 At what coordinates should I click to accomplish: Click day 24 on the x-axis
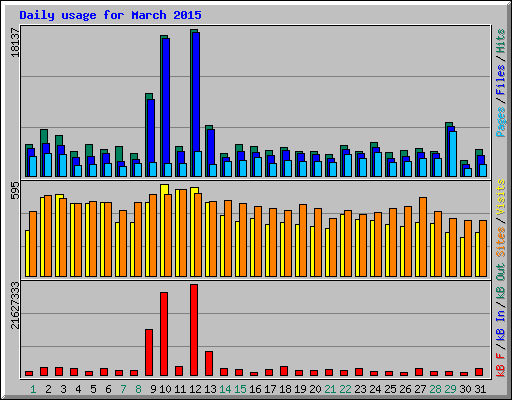[375, 389]
